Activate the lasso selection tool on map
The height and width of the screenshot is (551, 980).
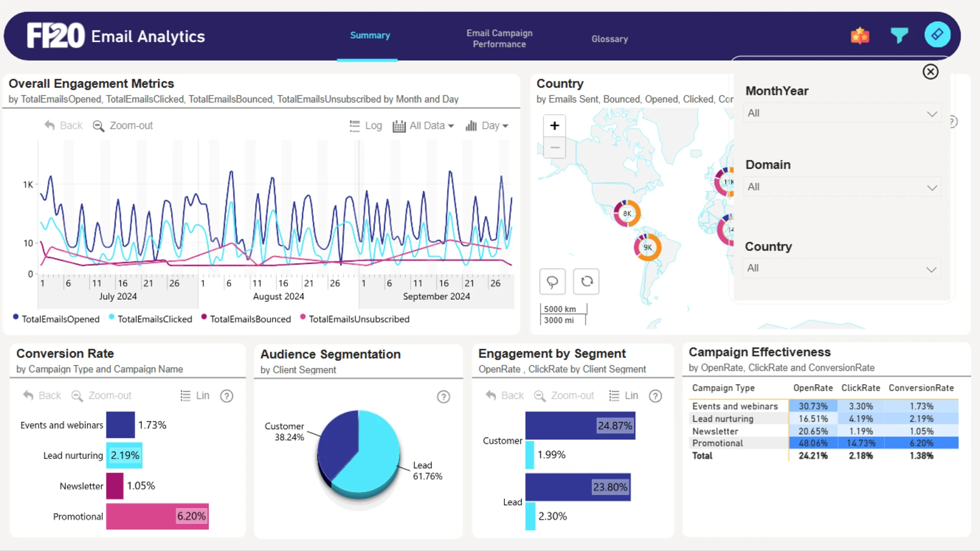coord(552,281)
